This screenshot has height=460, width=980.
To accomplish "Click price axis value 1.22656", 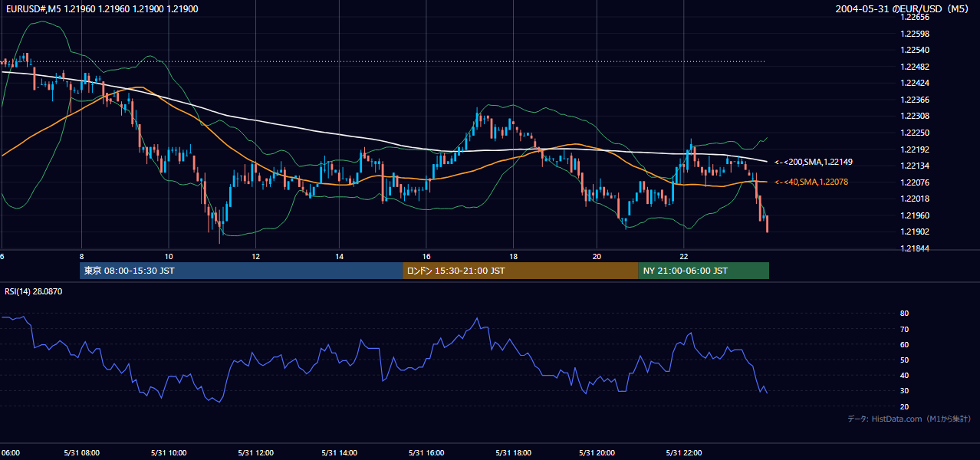I will pyautogui.click(x=916, y=18).
